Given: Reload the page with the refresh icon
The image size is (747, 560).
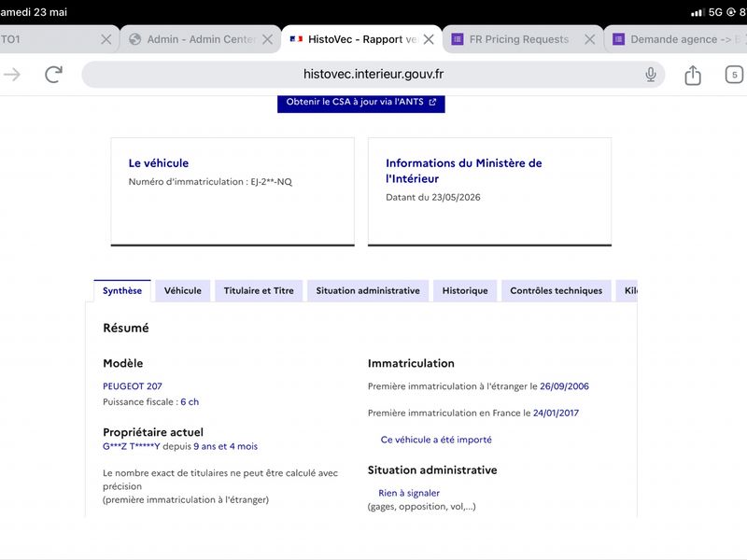Looking at the screenshot, I should click(x=53, y=75).
